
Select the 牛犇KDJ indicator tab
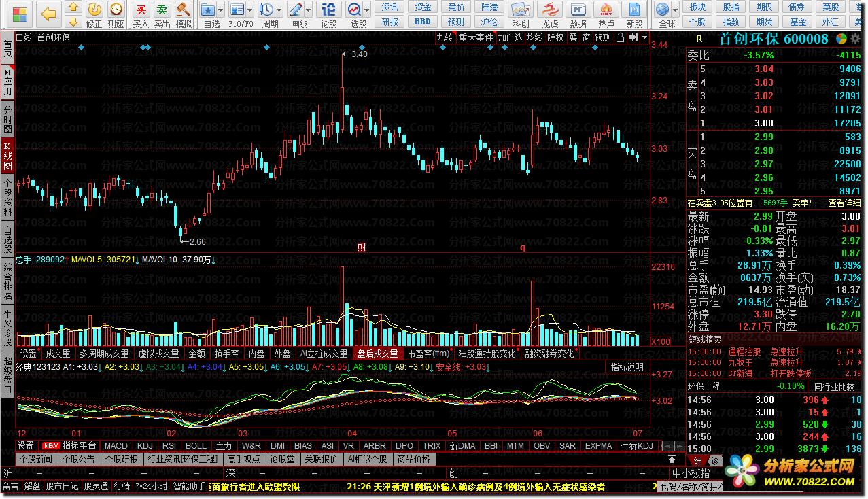tap(636, 446)
